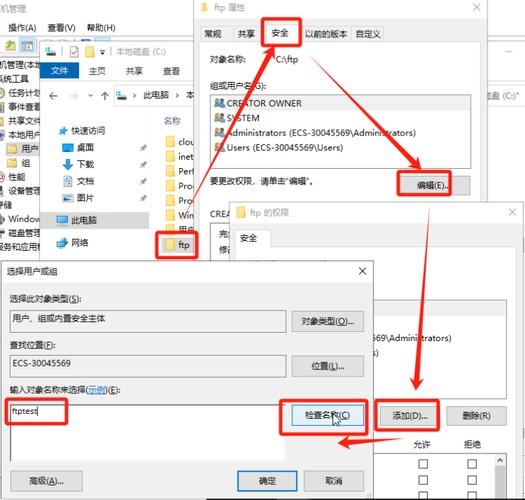This screenshot has height=500, width=525.
Task: Check the first 拒绝 deny checkbox
Action: 472,463
